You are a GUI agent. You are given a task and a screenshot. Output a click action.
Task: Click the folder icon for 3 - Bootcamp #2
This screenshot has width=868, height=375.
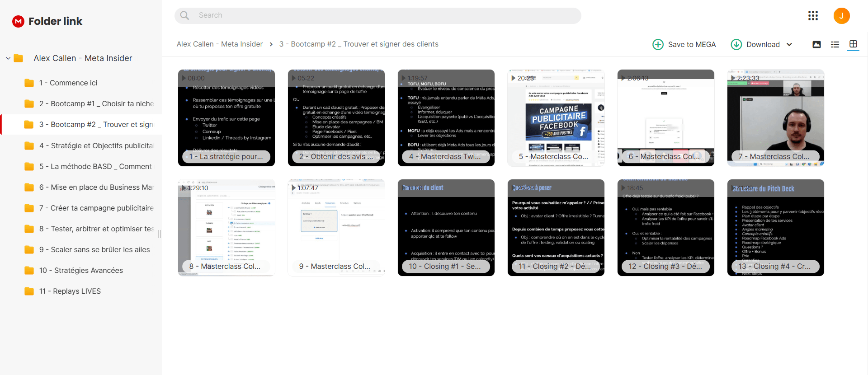29,125
